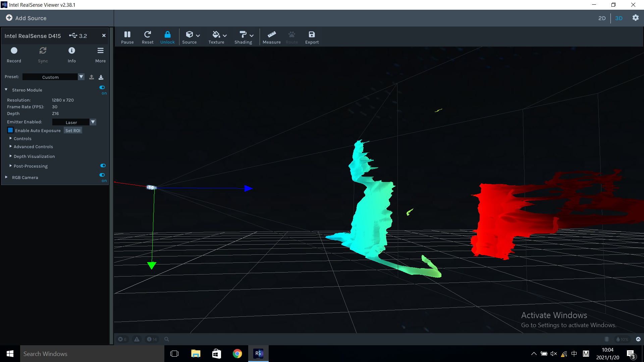Open device Info panel
The width and height of the screenshot is (644, 362).
[71, 54]
